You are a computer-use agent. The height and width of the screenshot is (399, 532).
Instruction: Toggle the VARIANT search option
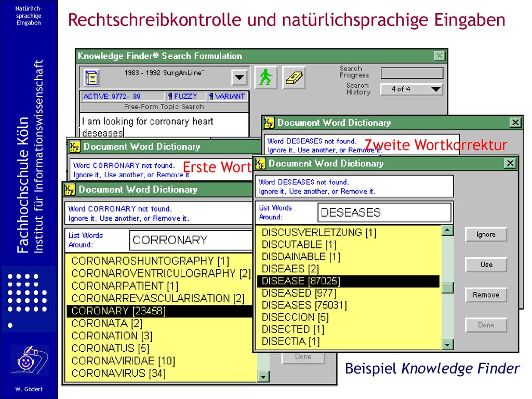tap(228, 96)
